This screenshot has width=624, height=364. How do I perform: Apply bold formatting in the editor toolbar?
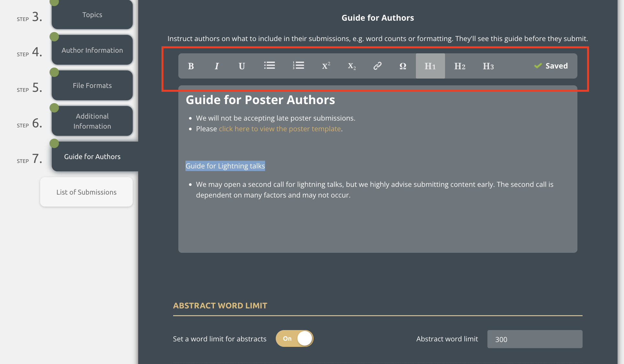point(191,66)
